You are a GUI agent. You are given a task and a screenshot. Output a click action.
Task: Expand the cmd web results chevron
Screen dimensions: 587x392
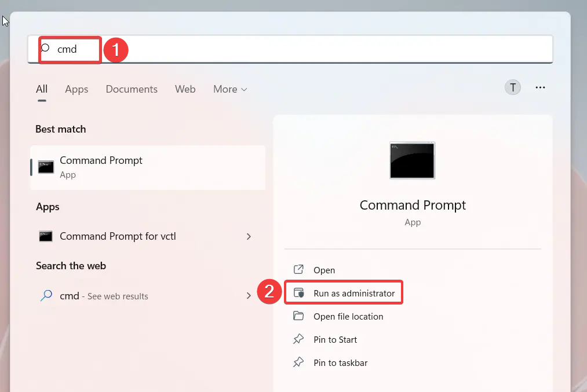click(249, 295)
